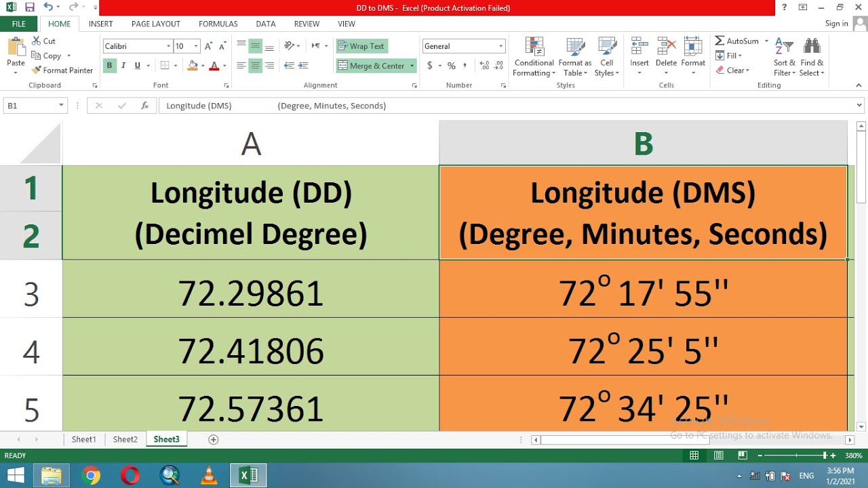Toggle Italic formatting
This screenshot has width=868, height=488.
(x=123, y=66)
